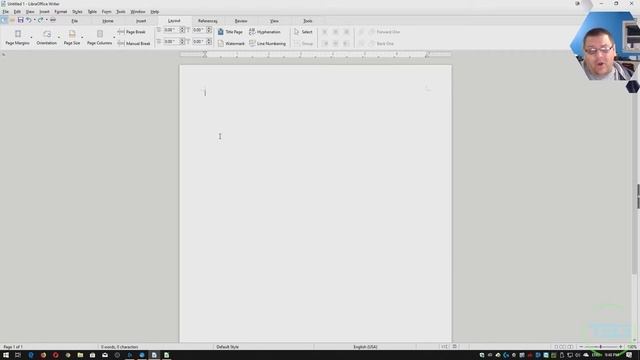The height and width of the screenshot is (360, 640).
Task: Click the Redo icon
Action: coord(40,20)
